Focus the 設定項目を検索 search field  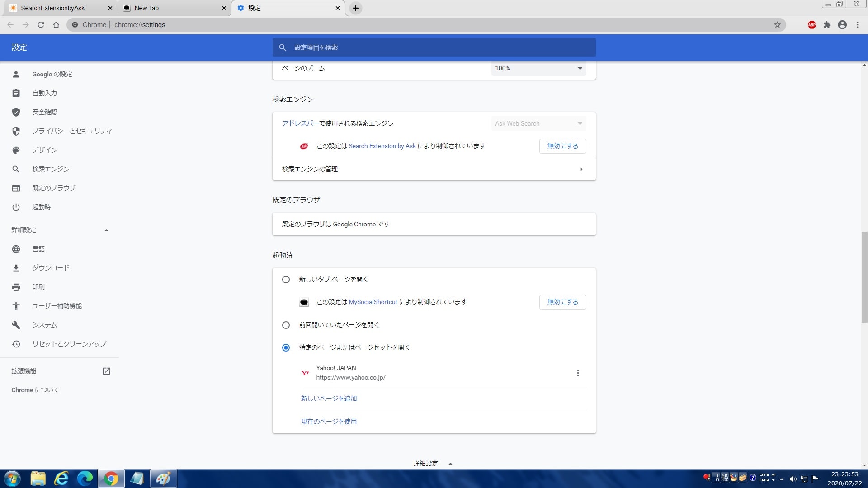coord(434,47)
